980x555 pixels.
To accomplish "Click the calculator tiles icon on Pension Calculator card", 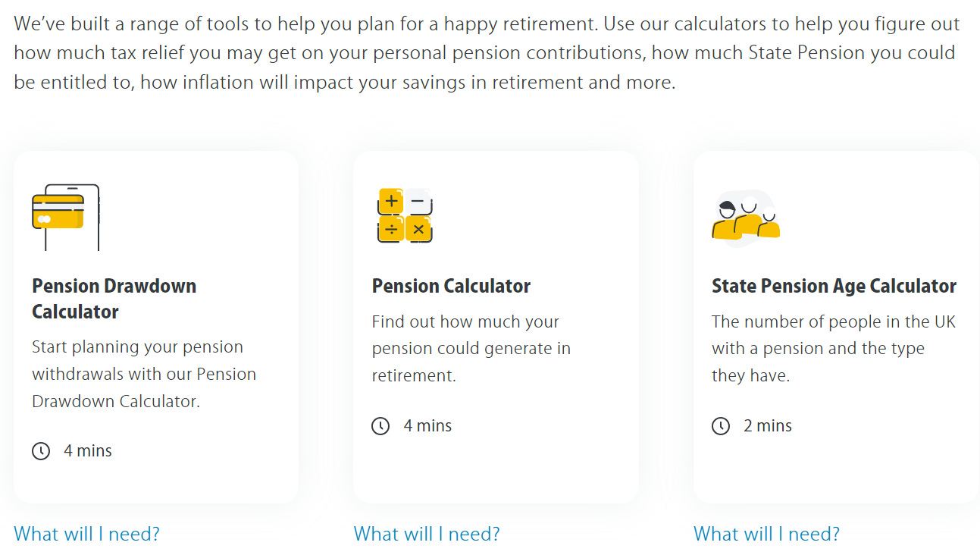I will coord(405,216).
